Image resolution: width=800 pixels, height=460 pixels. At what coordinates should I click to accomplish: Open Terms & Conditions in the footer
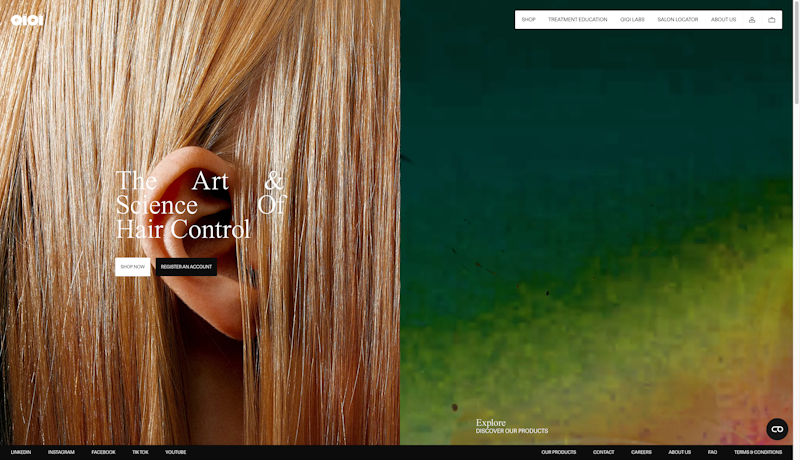(x=758, y=452)
